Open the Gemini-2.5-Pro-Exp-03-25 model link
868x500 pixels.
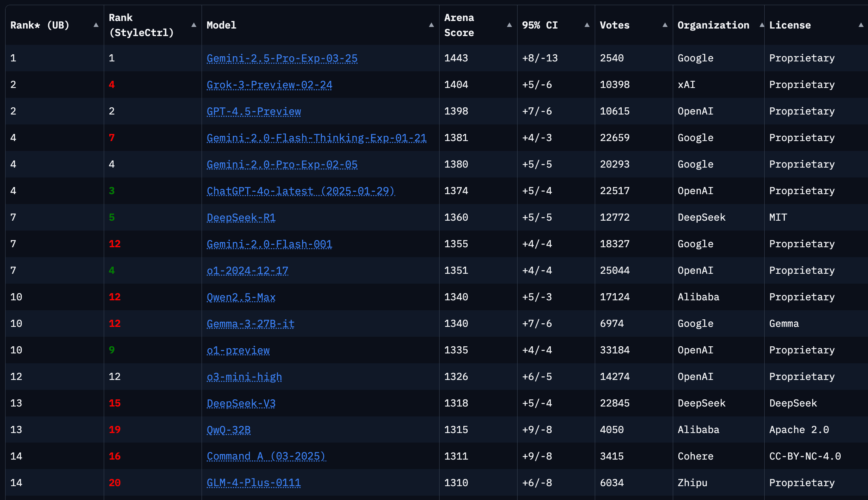point(282,58)
